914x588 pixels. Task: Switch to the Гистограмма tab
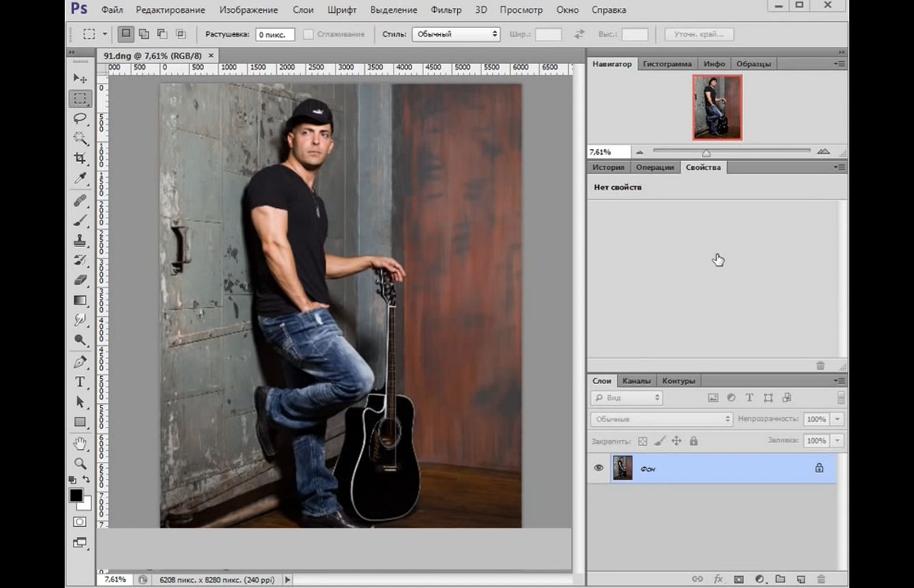[x=667, y=64]
